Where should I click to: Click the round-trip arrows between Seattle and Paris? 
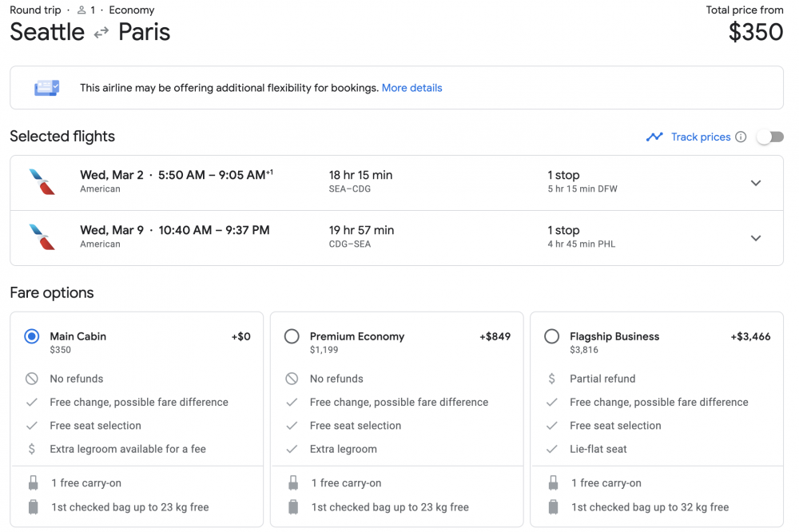(x=101, y=33)
